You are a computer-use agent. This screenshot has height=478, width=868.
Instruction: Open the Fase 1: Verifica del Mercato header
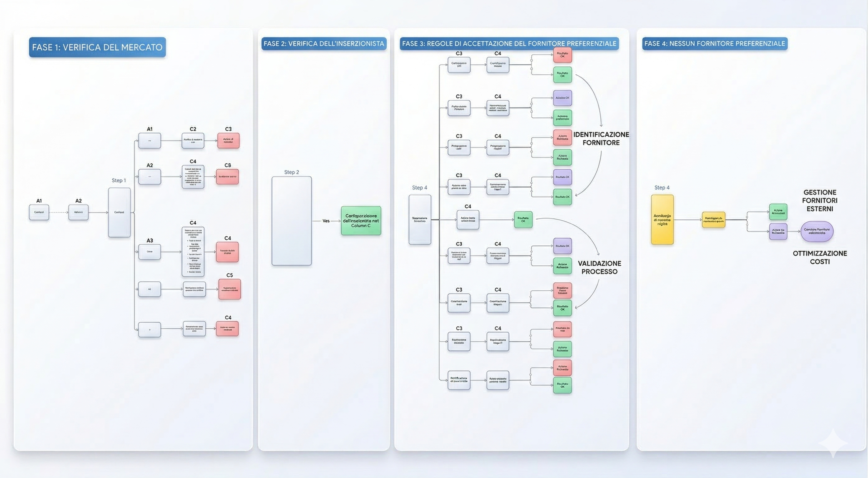coord(97,47)
